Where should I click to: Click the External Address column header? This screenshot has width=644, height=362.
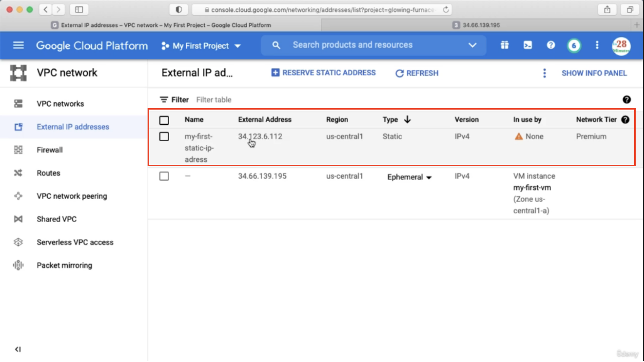coord(264,119)
